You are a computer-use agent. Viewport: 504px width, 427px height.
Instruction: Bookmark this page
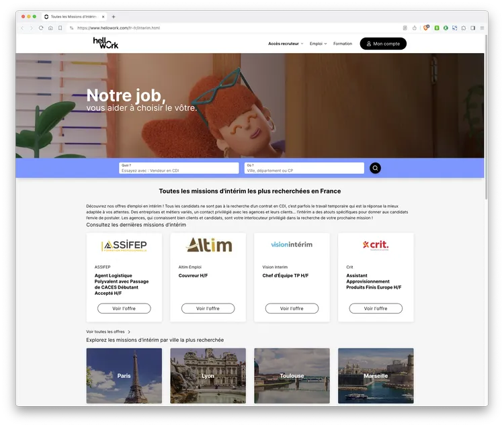pos(60,28)
